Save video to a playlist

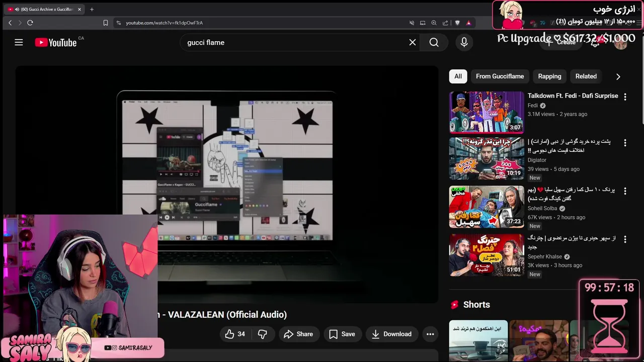(342, 334)
